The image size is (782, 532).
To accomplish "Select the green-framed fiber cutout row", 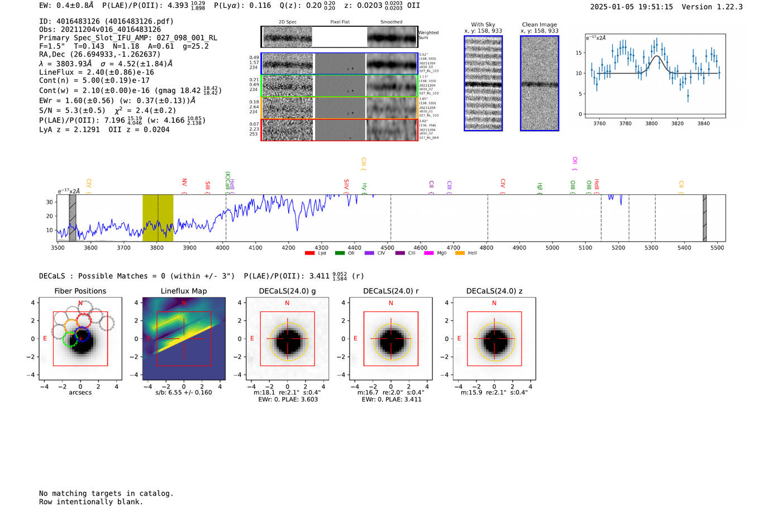I will tap(340, 85).
